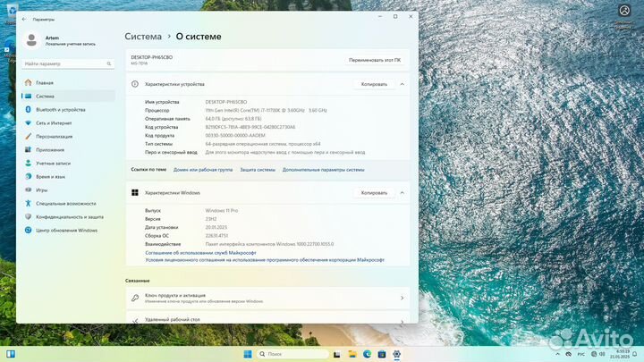Open the Игры section via its gamepad icon
644x362 pixels.
click(28, 190)
